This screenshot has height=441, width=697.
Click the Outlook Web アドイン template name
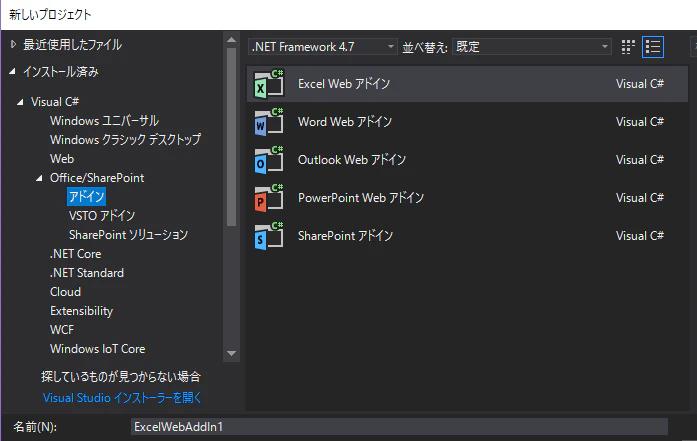pos(352,160)
